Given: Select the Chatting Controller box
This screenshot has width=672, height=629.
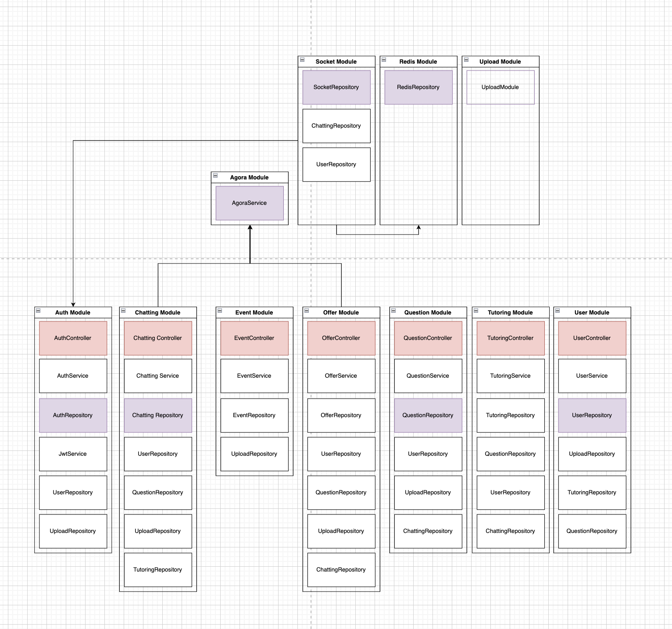Looking at the screenshot, I should pos(158,338).
